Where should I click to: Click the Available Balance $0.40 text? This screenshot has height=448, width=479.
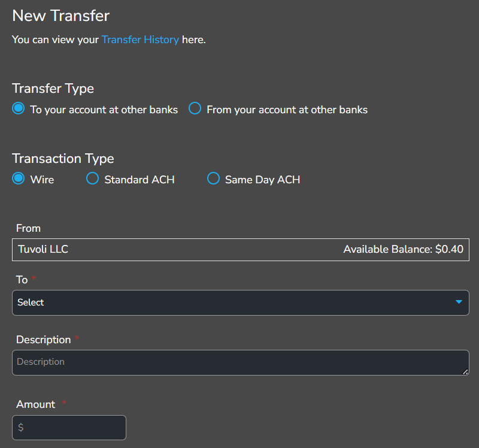point(403,249)
